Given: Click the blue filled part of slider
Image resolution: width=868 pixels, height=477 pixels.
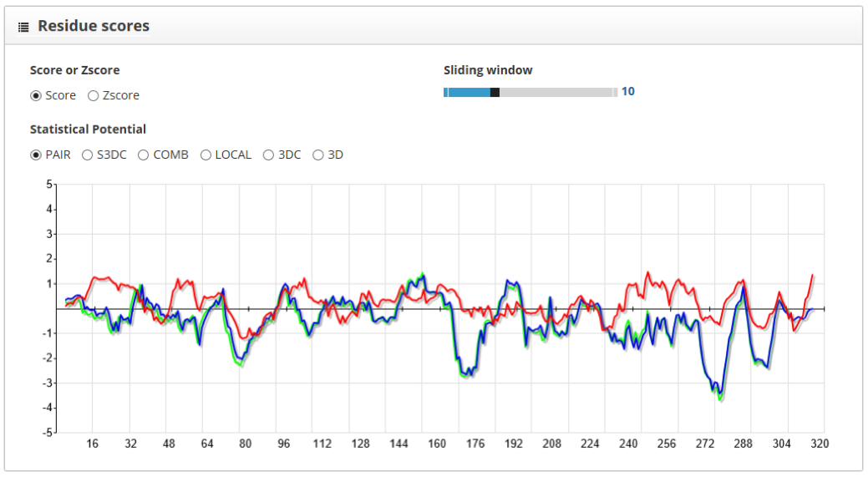Looking at the screenshot, I should point(469,93).
